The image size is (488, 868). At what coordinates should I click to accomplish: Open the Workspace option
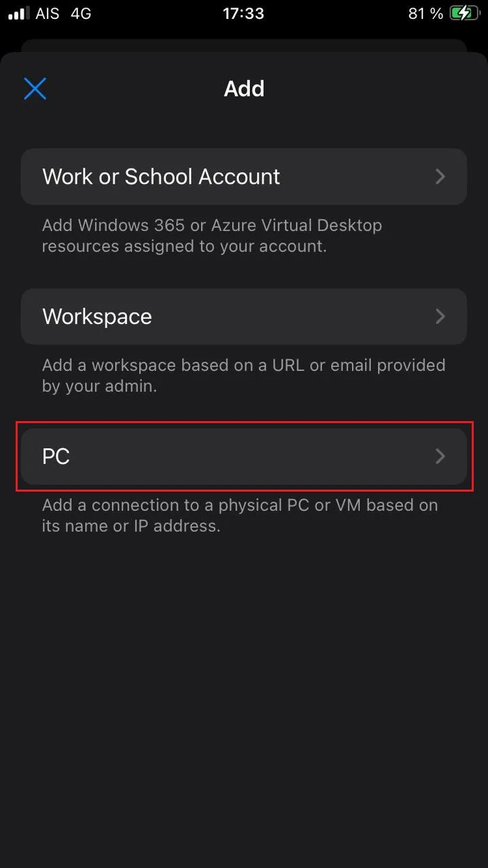pyautogui.click(x=97, y=317)
